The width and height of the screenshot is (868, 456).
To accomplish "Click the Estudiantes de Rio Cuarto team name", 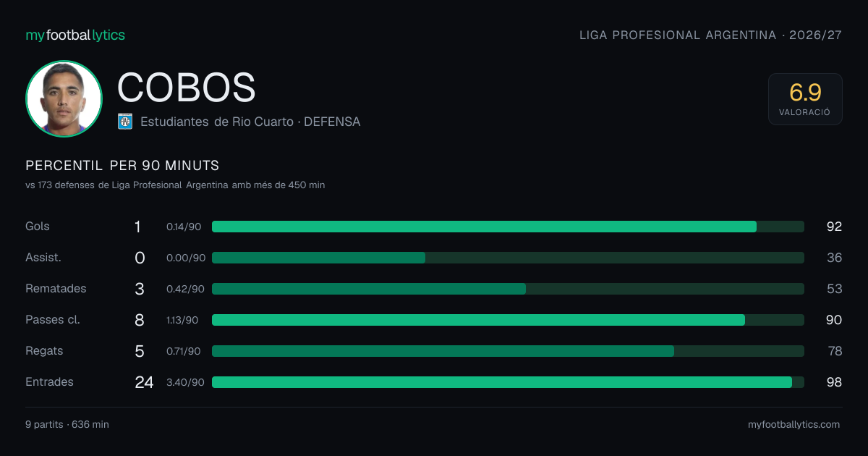I will coord(217,122).
